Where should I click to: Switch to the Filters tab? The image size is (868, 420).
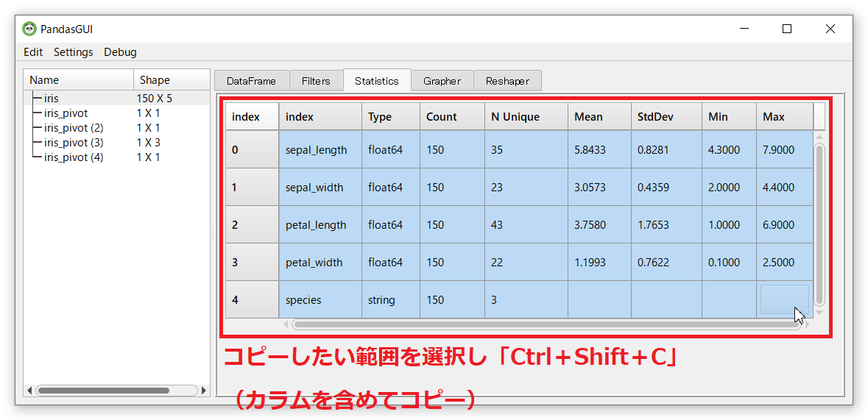pyautogui.click(x=316, y=81)
